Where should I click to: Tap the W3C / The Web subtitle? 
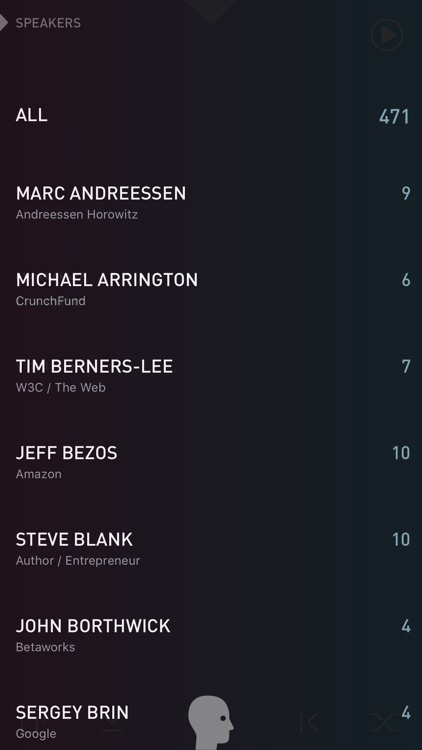pyautogui.click(x=60, y=387)
